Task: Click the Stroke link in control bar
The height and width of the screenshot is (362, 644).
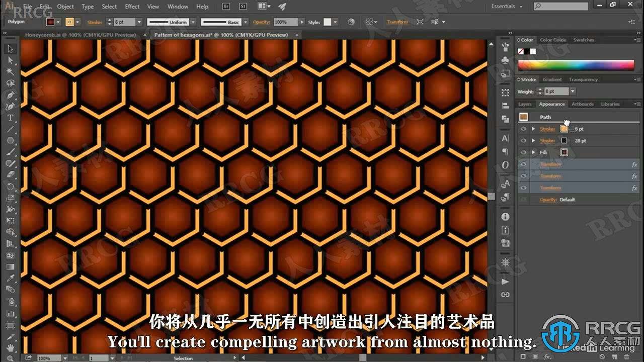Action: [x=94, y=22]
